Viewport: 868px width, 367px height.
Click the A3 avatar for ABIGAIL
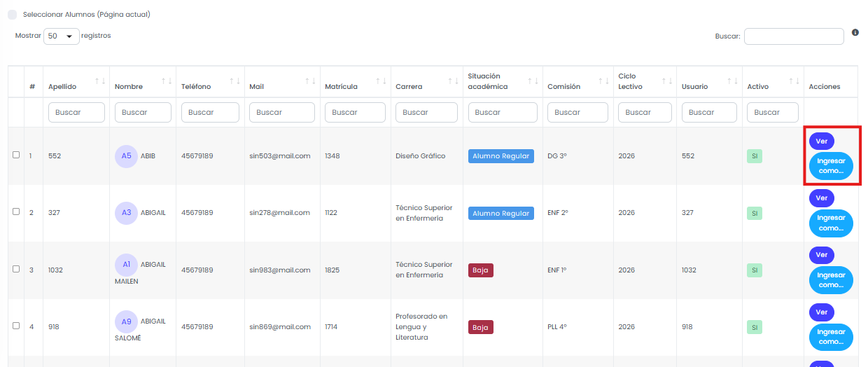point(126,213)
